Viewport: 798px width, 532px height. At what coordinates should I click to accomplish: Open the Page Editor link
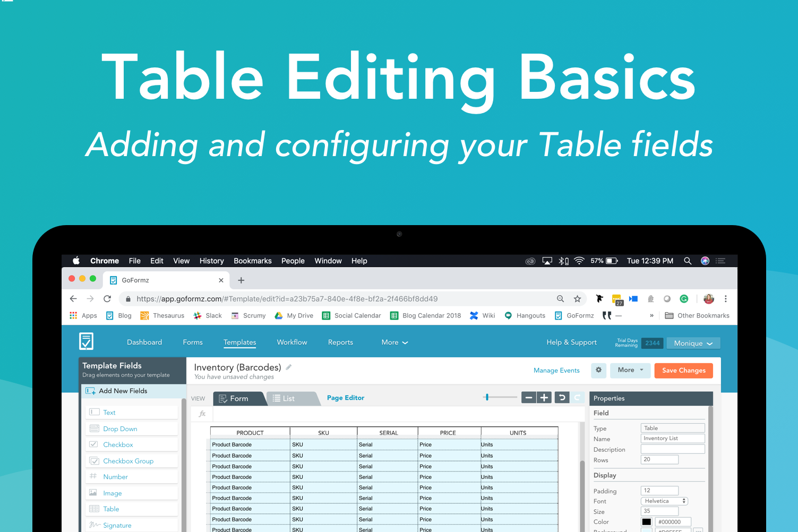pyautogui.click(x=346, y=398)
